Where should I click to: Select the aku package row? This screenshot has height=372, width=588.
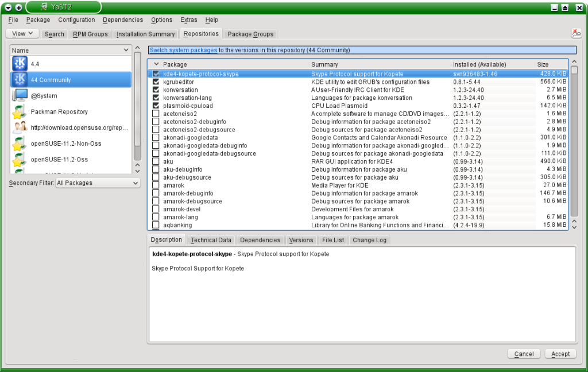point(358,162)
